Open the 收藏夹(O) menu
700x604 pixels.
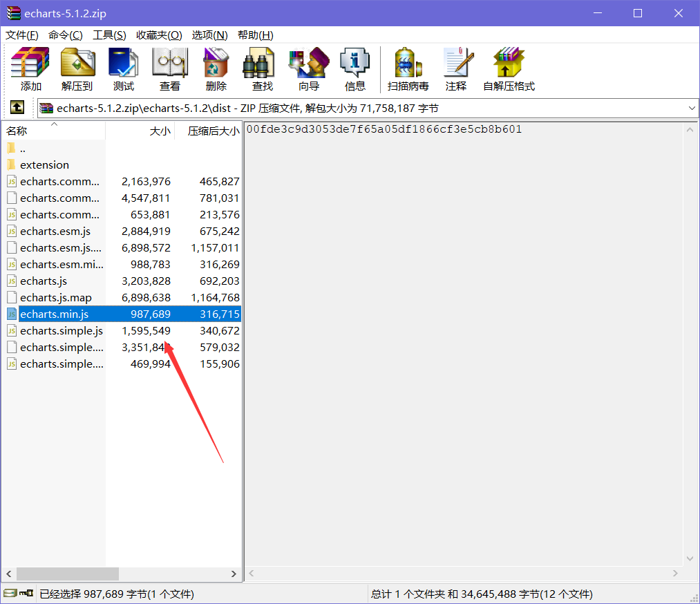159,35
